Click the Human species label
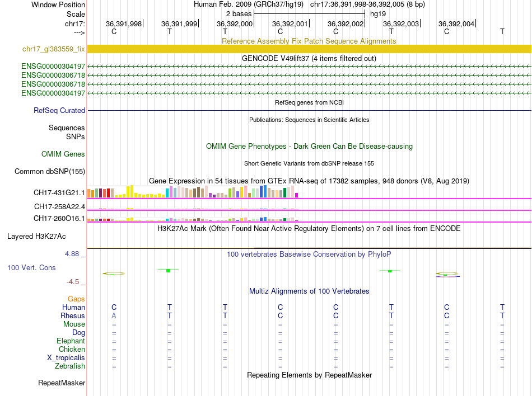Viewport: 532px width, 396px height. point(73,307)
